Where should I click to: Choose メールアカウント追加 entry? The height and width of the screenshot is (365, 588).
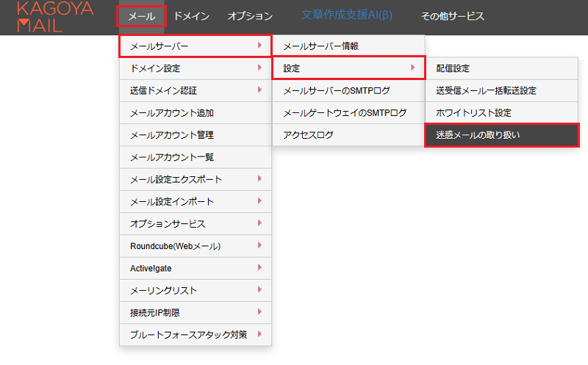pos(196,113)
